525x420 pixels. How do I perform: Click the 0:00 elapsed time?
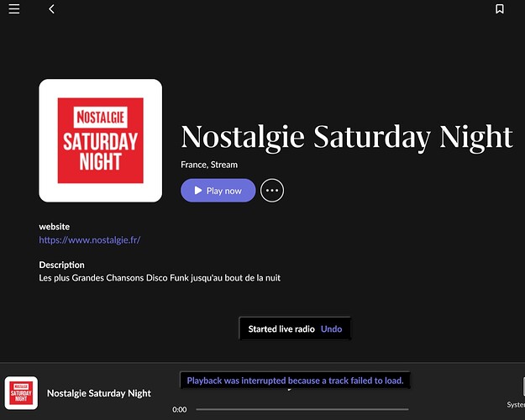(x=180, y=410)
